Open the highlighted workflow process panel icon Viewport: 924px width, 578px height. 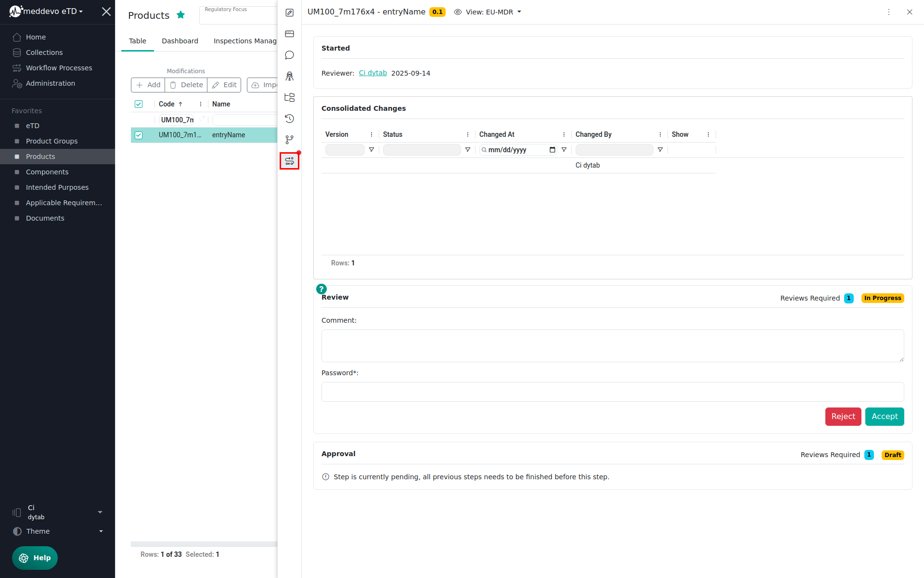[x=289, y=161]
